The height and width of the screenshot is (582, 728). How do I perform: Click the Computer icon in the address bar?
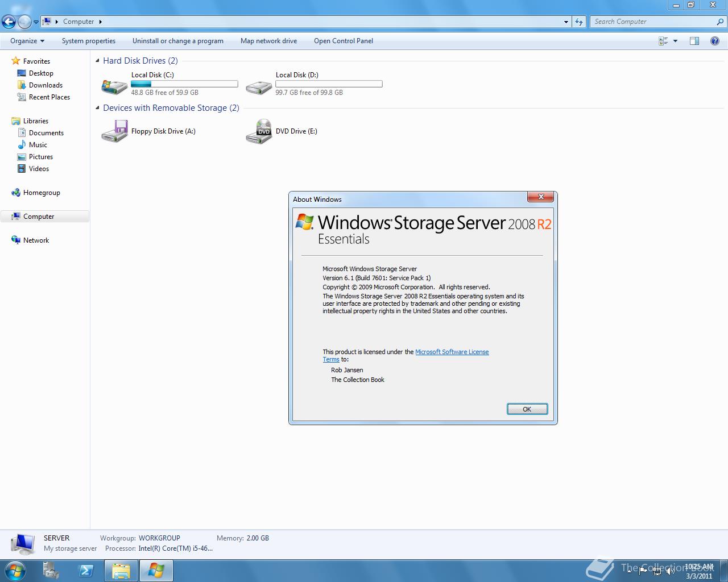pos(47,22)
